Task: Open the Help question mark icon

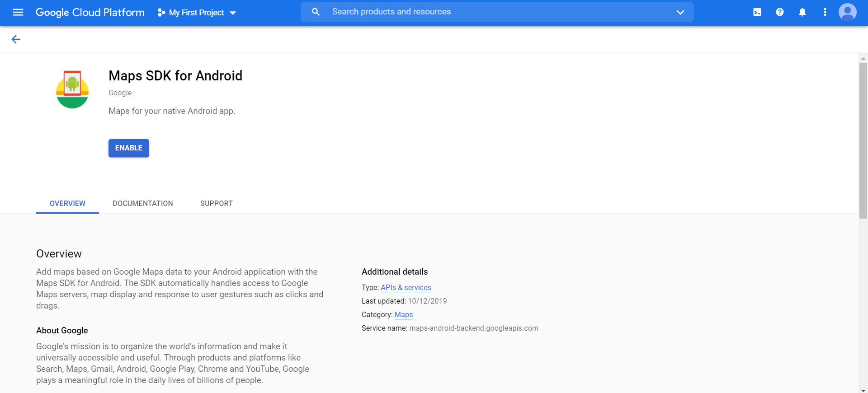Action: click(x=780, y=12)
